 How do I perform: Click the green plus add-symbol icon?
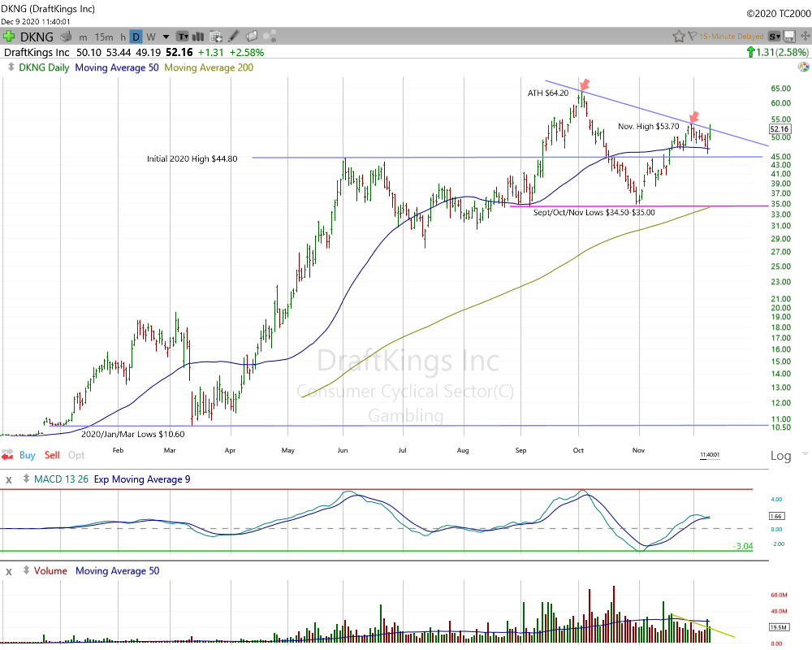tap(8, 37)
